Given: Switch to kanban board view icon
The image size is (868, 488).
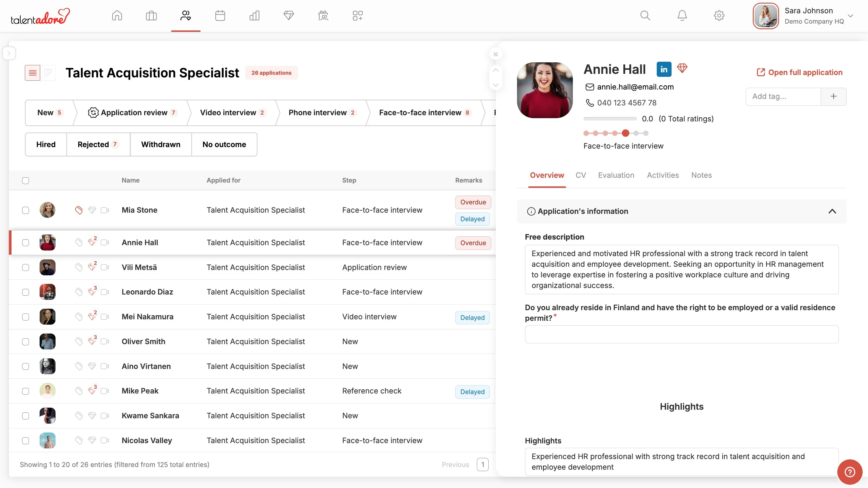Looking at the screenshot, I should [x=48, y=73].
